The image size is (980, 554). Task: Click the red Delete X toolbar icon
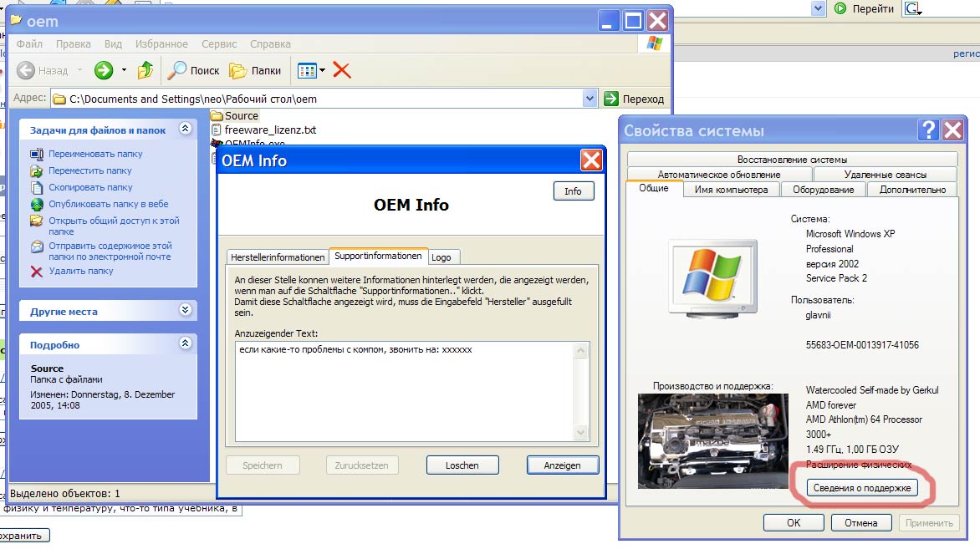coord(342,70)
